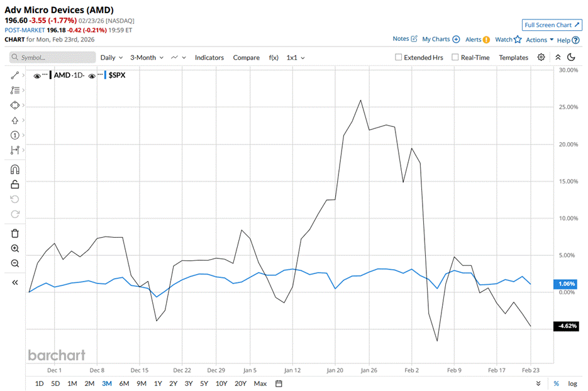Viewport: 588px width, 391px height.
Task: Open the Daily frequency dropdown
Action: click(x=111, y=57)
